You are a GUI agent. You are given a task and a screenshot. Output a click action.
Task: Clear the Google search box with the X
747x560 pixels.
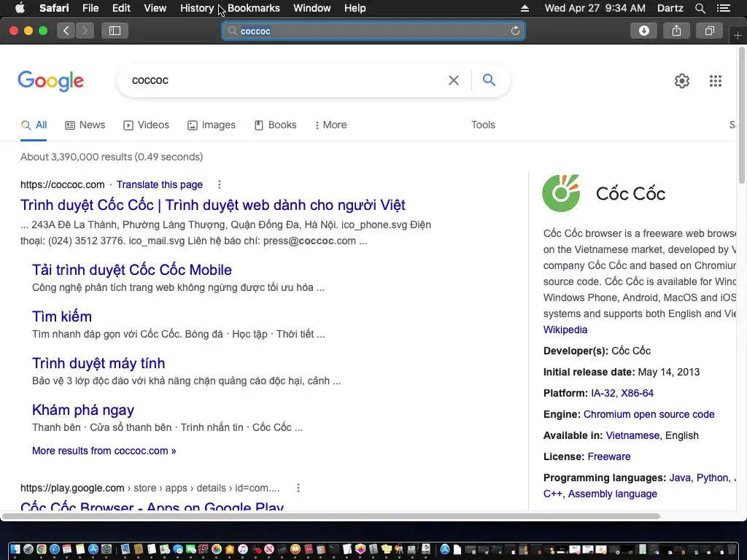[x=454, y=80]
